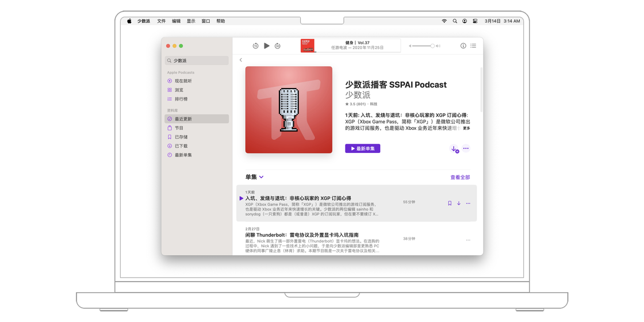Open the podcast's three-dot more menu
This screenshot has height=322, width=644.
[x=466, y=148]
